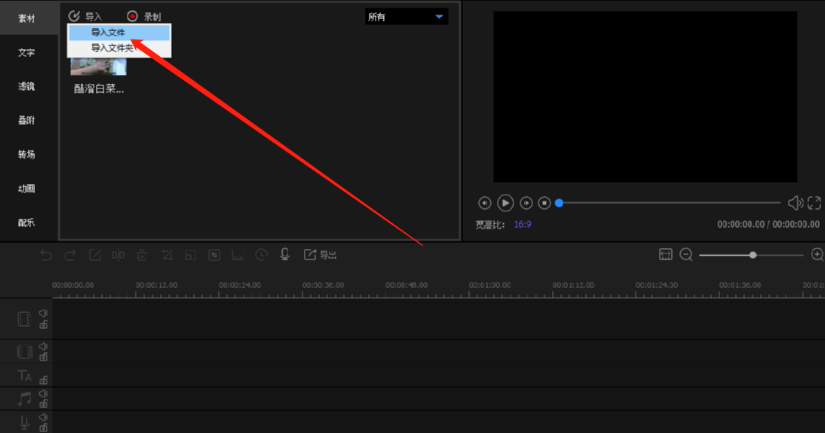Click the zoom/picture scale icon next to crop
825x433 pixels.
[190, 255]
